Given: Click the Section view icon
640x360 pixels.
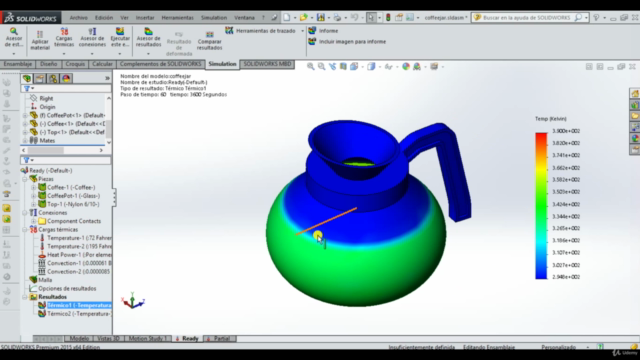Looking at the screenshot, I should (343, 67).
